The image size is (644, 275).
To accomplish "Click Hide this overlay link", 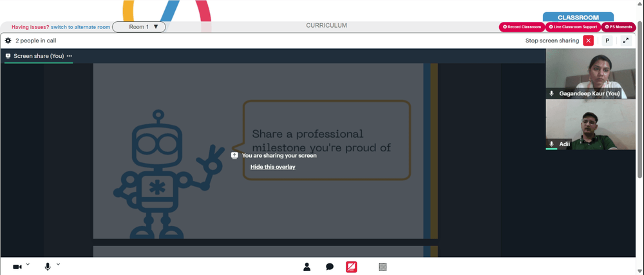I will pyautogui.click(x=272, y=167).
